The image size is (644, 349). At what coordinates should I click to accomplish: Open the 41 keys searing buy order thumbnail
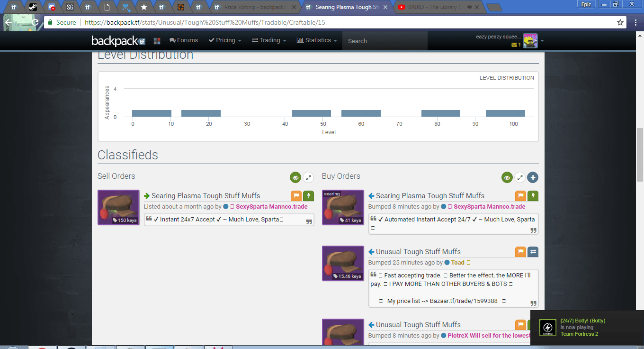(343, 207)
